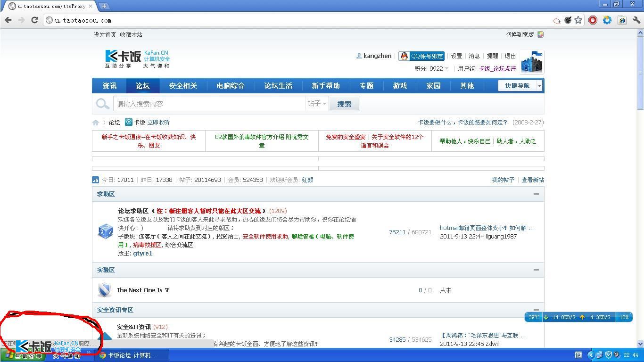644x362 pixels.
Task: Click the scrollbar down arrow
Action: pyautogui.click(x=640, y=344)
